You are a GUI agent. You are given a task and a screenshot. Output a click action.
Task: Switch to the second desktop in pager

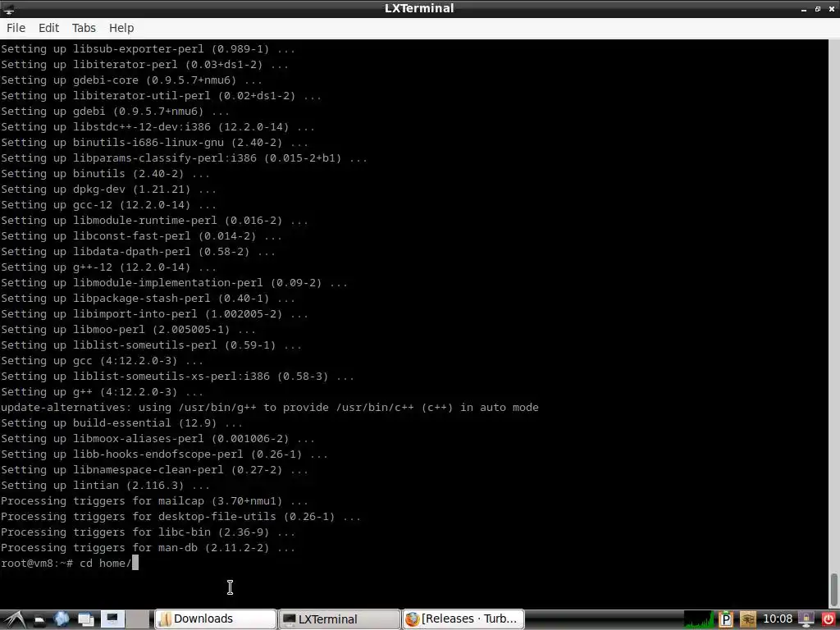tap(138, 619)
